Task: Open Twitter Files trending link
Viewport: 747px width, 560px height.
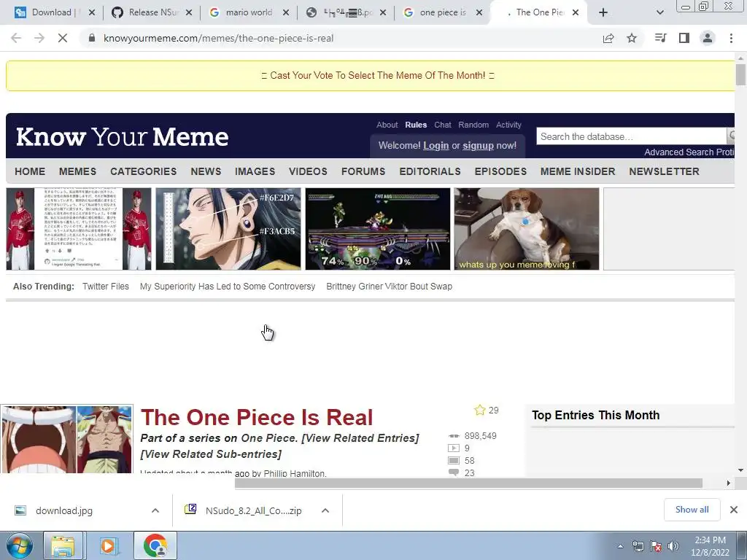Action: point(106,286)
